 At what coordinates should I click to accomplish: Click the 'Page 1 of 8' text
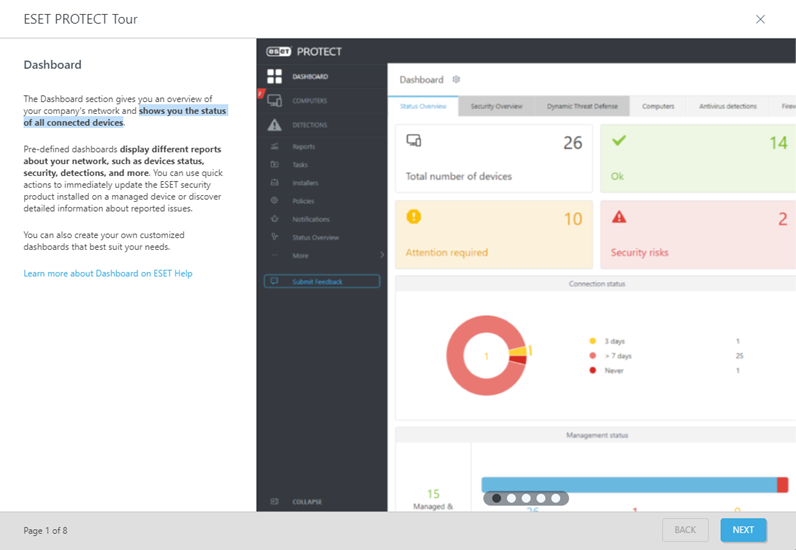point(45,530)
